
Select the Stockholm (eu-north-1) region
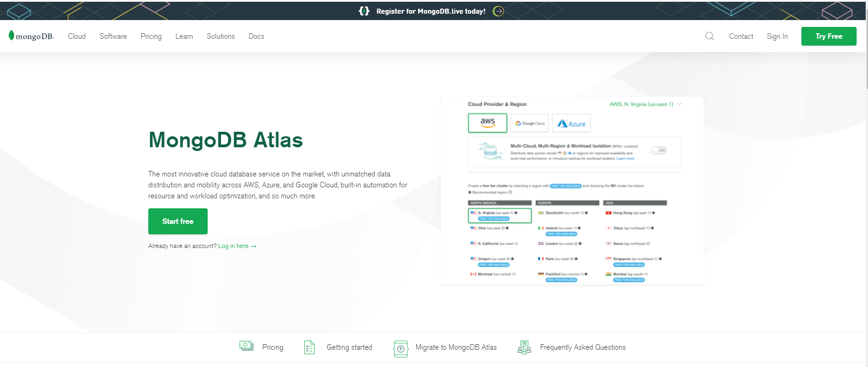click(563, 213)
